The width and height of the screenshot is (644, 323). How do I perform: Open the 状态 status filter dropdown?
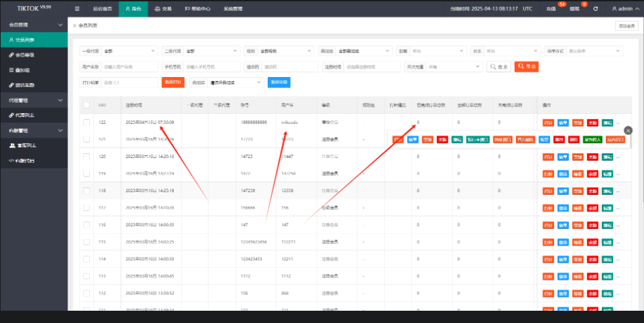pyautogui.click(x=512, y=51)
